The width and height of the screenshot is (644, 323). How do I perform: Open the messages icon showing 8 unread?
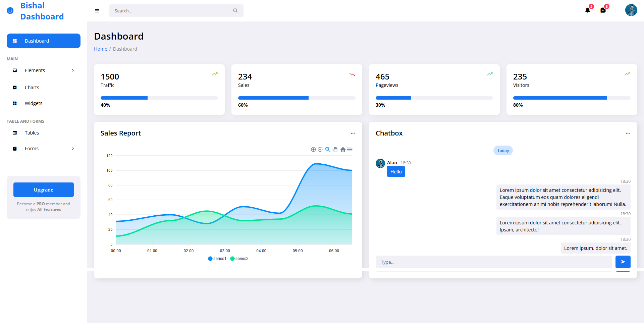[x=603, y=10]
